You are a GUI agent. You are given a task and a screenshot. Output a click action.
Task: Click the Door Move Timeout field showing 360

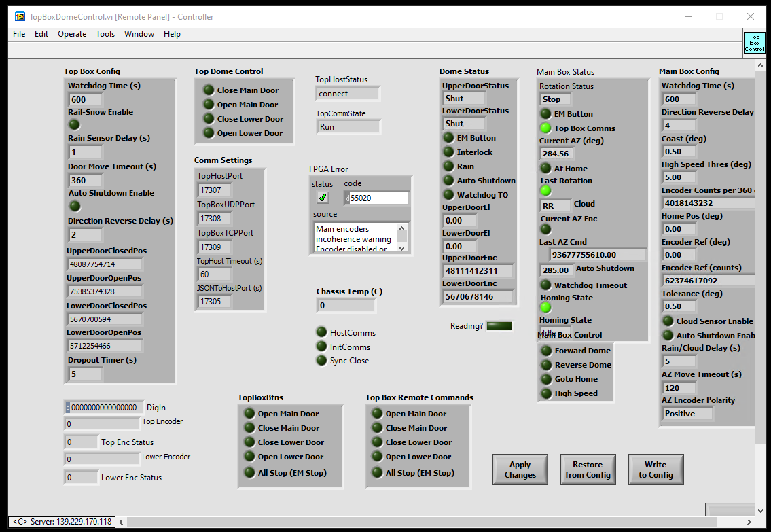86,181
